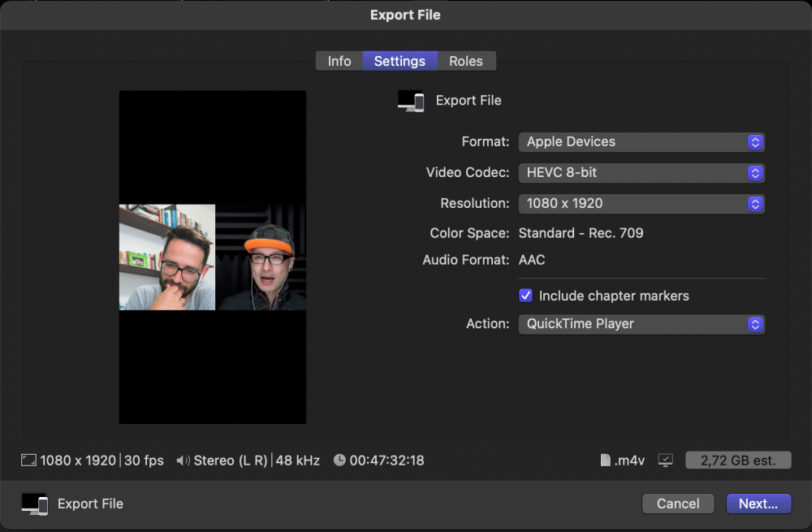Uncheck Include chapter markers checkbox
Screen dimensions: 812x532
pos(525,296)
